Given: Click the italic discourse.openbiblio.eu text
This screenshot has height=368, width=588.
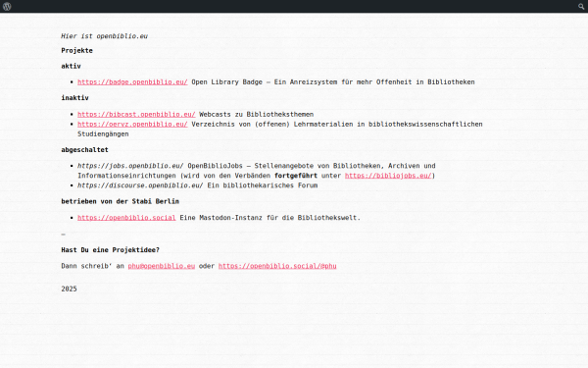Looking at the screenshot, I should coord(140,185).
